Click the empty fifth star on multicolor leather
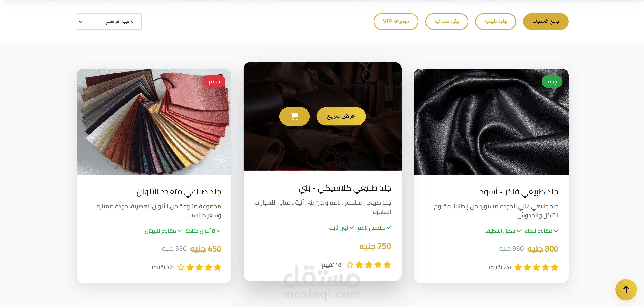644x307 pixels. [181, 267]
